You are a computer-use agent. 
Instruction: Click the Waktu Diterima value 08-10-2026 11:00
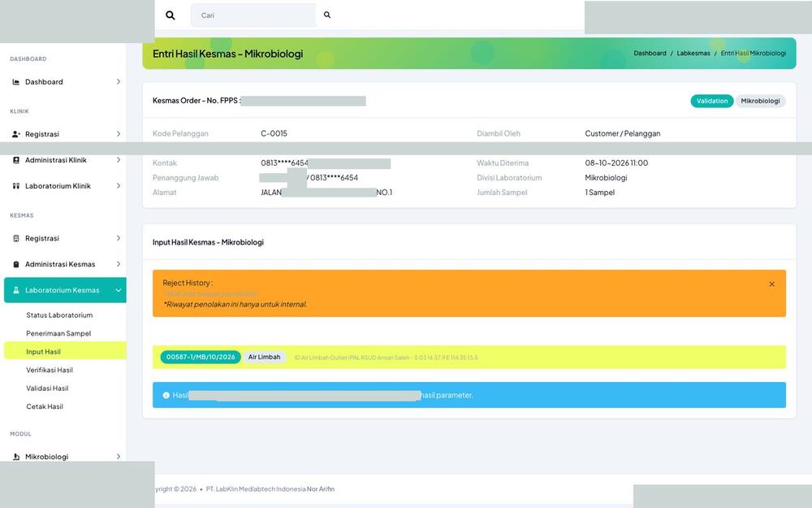[x=616, y=163]
